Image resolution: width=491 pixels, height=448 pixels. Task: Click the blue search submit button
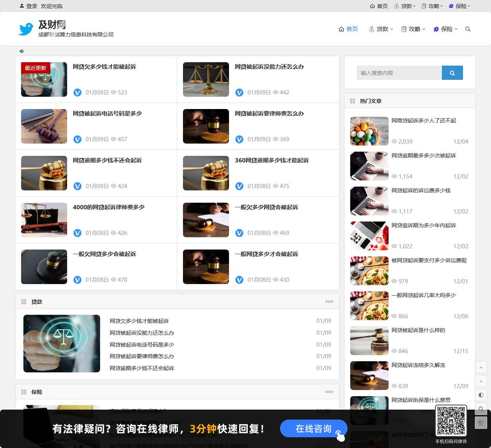[452, 73]
